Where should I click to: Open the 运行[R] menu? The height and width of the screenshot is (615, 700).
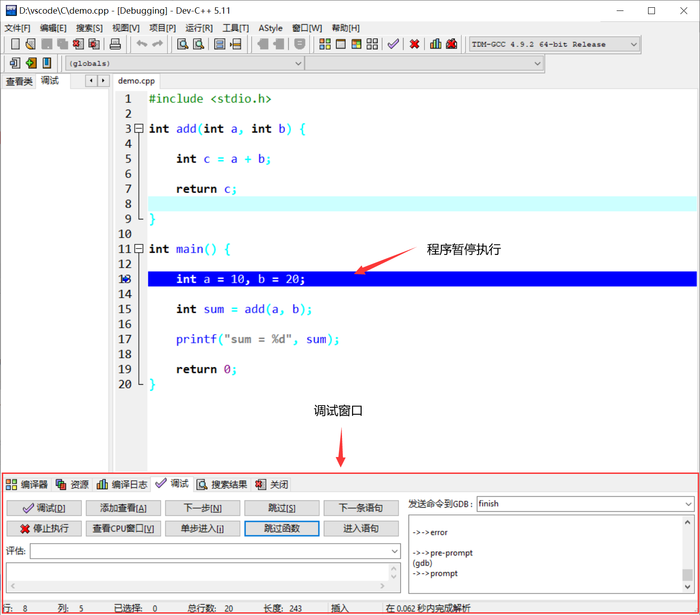(x=199, y=28)
